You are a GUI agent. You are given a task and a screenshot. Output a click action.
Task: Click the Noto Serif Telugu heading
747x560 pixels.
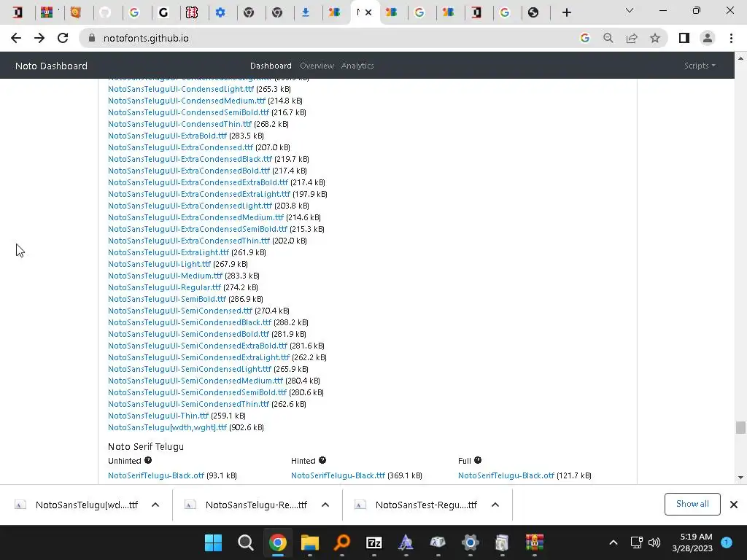pyautogui.click(x=146, y=447)
